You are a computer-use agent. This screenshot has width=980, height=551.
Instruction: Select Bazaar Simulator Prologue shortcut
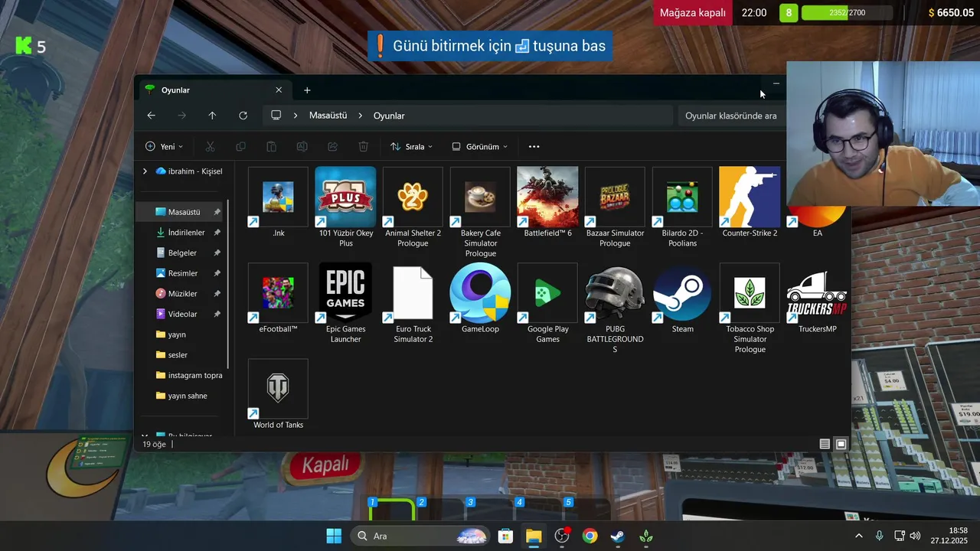pos(615,207)
